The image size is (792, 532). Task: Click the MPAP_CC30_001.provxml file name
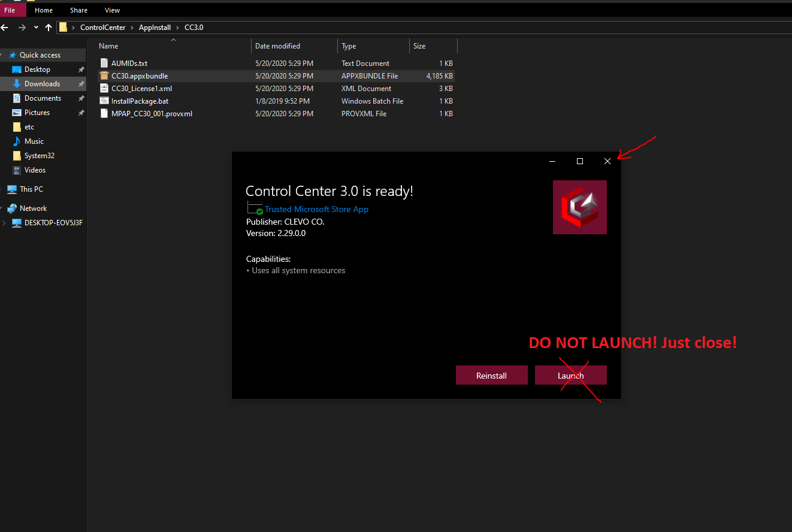[152, 114]
